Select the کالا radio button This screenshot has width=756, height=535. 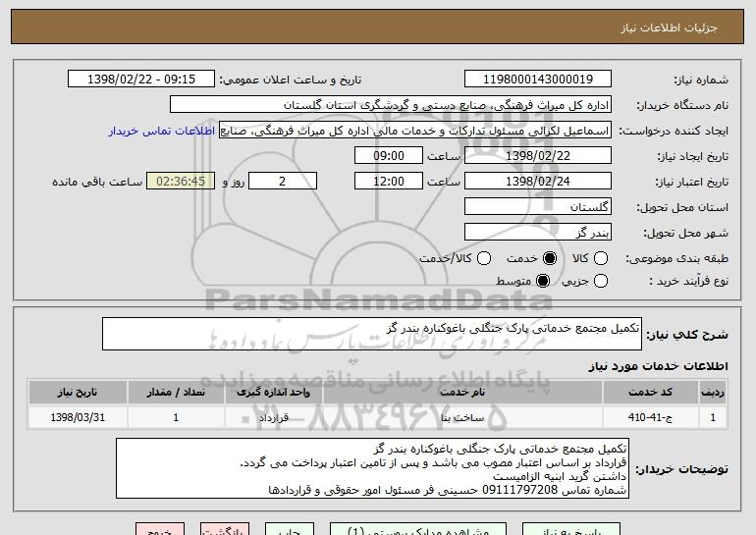pyautogui.click(x=601, y=258)
